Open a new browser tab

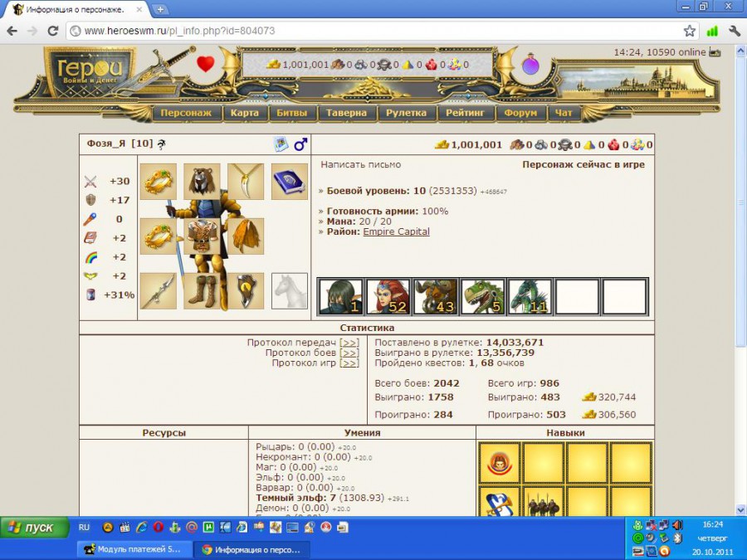pyautogui.click(x=160, y=9)
